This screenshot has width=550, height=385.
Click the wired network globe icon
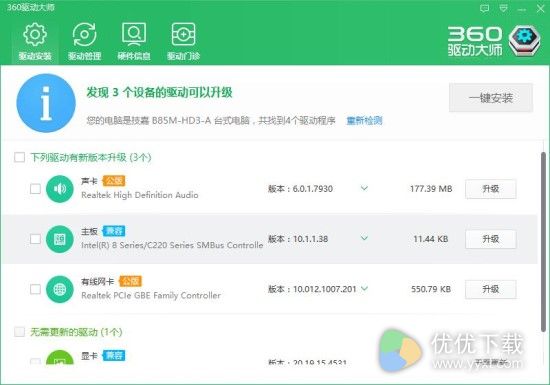(x=60, y=289)
